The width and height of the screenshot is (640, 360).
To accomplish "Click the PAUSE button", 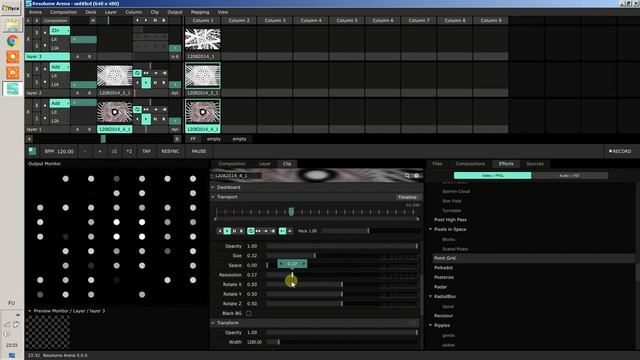I will point(199,151).
